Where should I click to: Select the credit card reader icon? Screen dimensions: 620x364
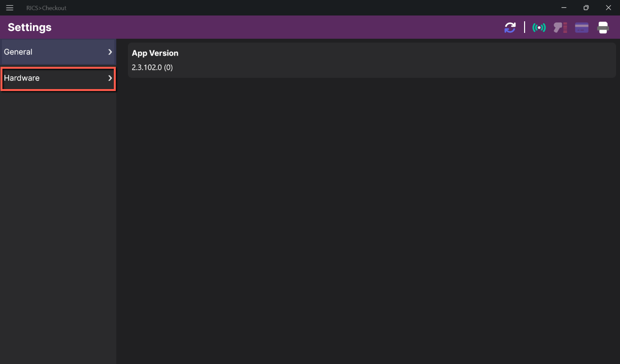pos(582,28)
